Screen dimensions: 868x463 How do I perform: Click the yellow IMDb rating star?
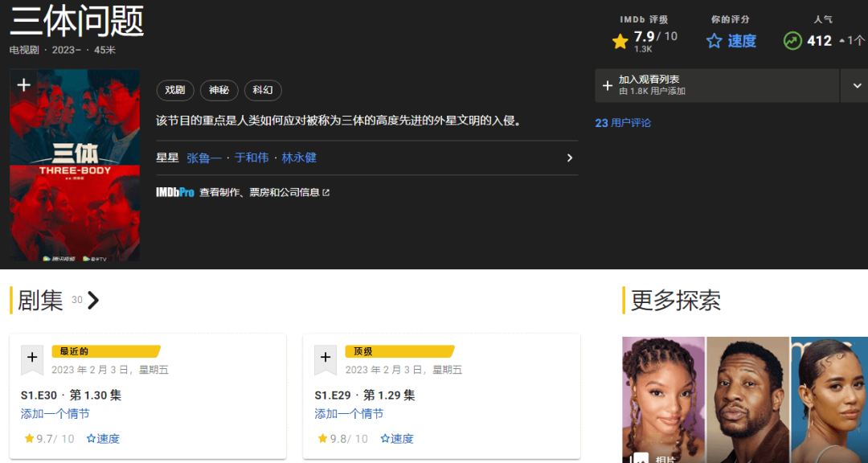coord(620,41)
